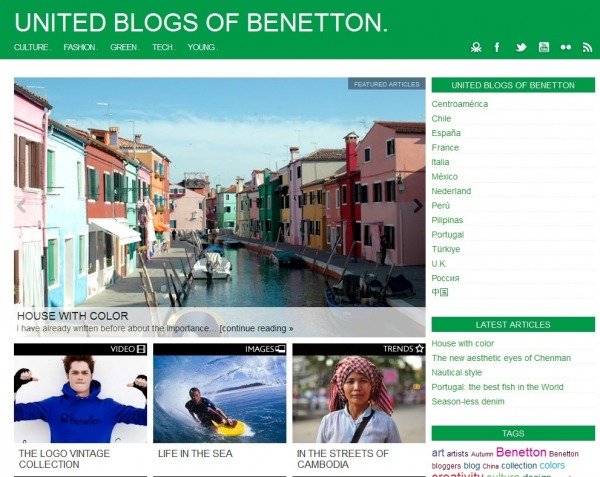Screen dimensions: 600x477
Task: Open the Chile blog link
Action: pos(441,119)
